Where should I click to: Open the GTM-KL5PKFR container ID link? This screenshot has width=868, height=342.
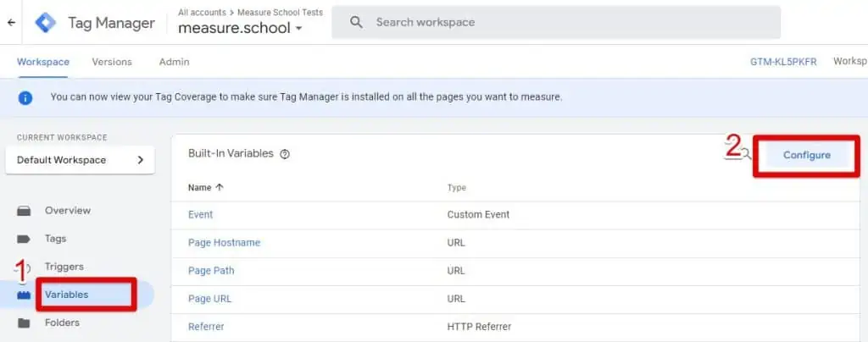(783, 62)
